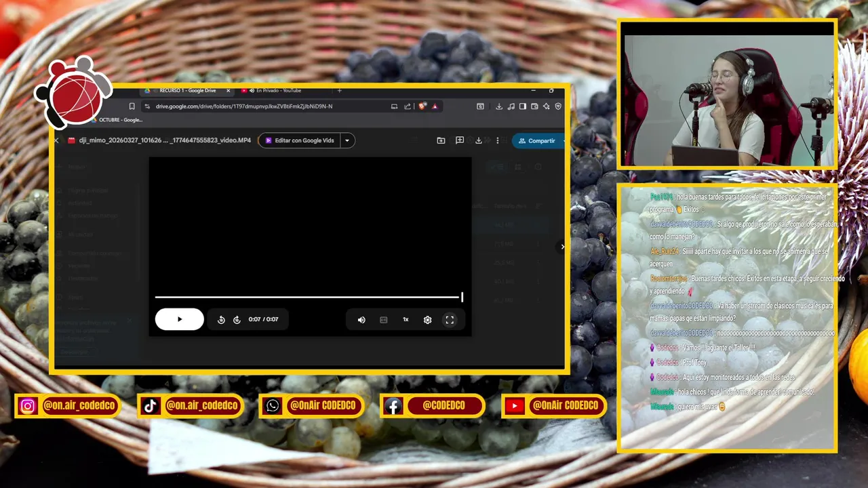
Task: Click the WhatsApp logo in the overlay
Action: 273,406
